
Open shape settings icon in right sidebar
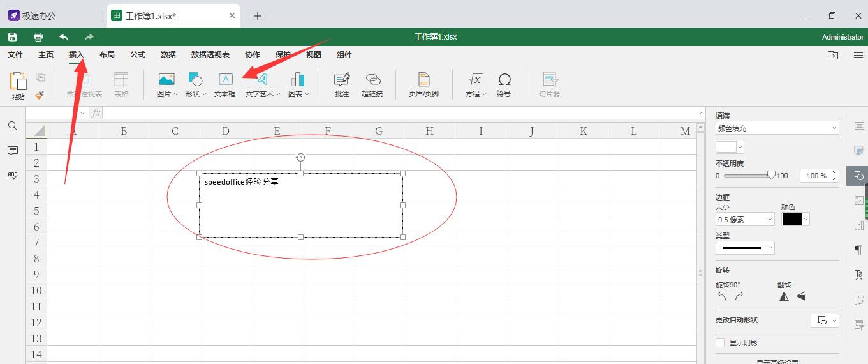(858, 176)
